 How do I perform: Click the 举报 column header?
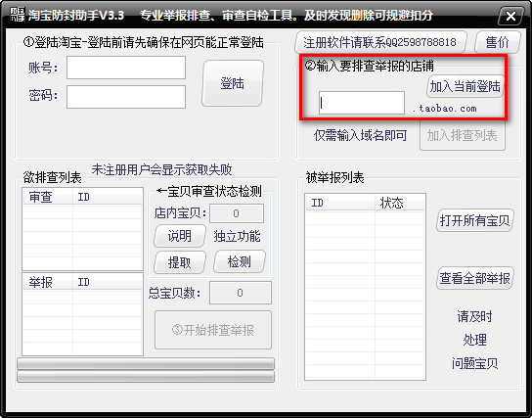point(48,282)
